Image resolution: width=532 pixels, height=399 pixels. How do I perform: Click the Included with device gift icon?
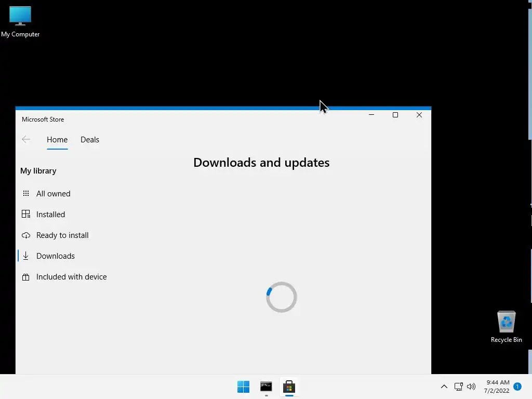[x=26, y=277]
